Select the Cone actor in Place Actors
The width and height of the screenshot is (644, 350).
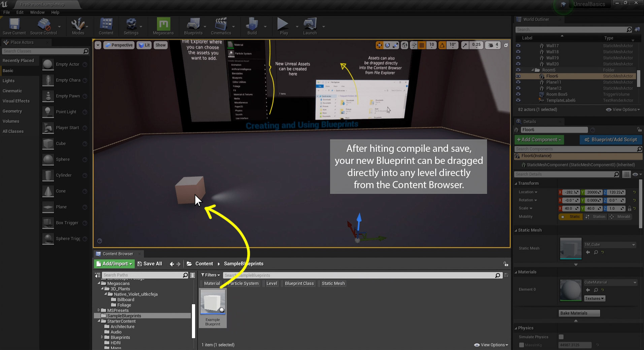(65, 191)
